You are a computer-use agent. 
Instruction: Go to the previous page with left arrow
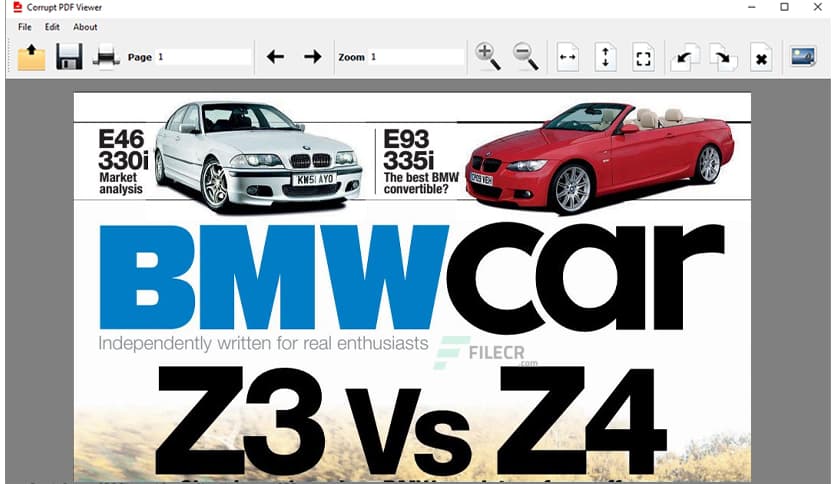275,57
